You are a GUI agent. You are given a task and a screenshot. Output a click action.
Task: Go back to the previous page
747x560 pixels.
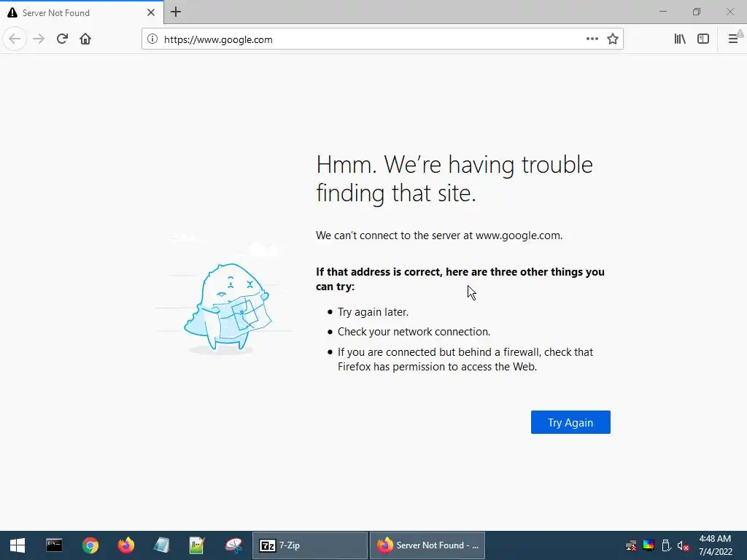[x=15, y=39]
